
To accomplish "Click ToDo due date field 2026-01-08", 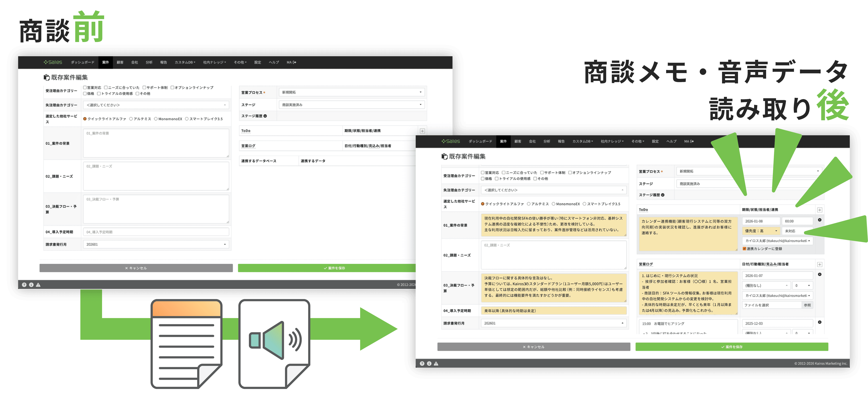I will click(x=761, y=221).
